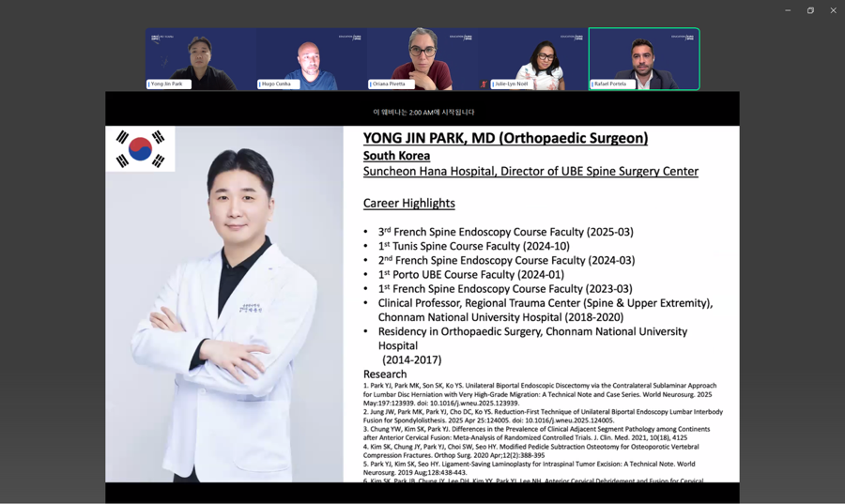Click the 'Hugo Cunha' name label

(x=278, y=84)
